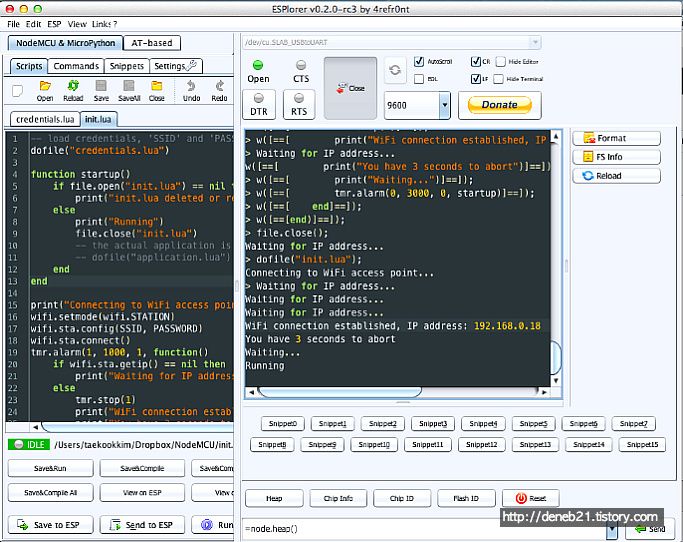Image resolution: width=683 pixels, height=542 pixels.
Task: Click the green Open port indicator
Action: (258, 65)
